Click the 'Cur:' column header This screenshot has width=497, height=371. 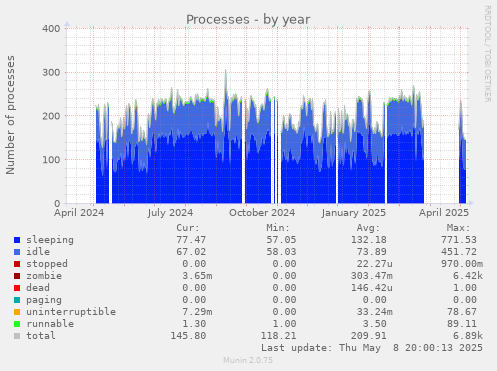click(x=188, y=228)
